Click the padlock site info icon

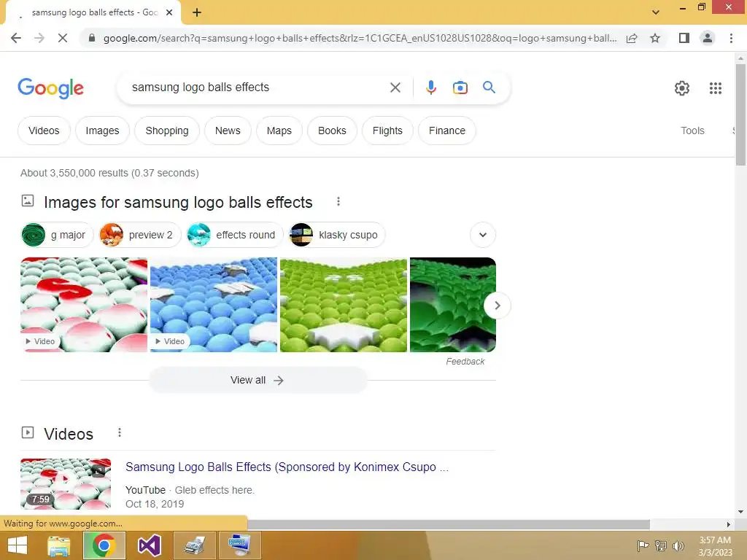tap(92, 38)
